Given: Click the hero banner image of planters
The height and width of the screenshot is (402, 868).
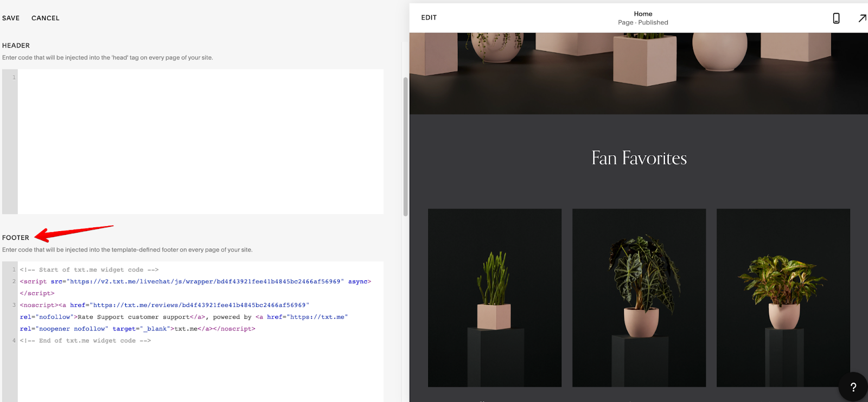Looking at the screenshot, I should coord(639,73).
